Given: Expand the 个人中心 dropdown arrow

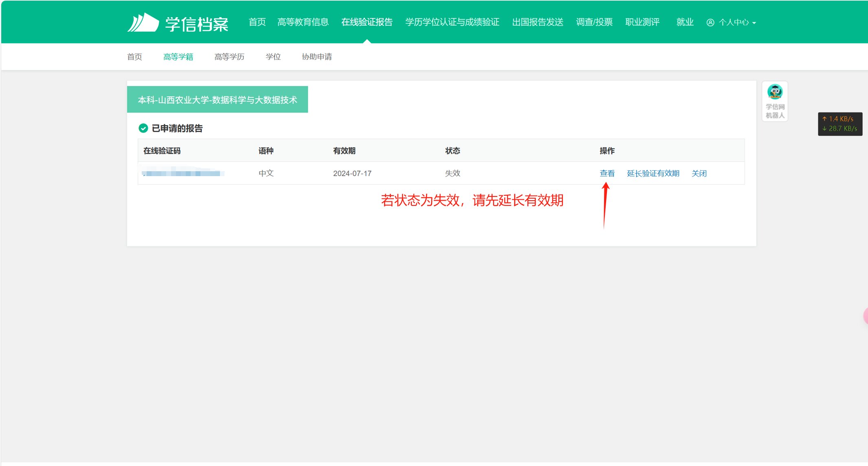Looking at the screenshot, I should (x=754, y=23).
